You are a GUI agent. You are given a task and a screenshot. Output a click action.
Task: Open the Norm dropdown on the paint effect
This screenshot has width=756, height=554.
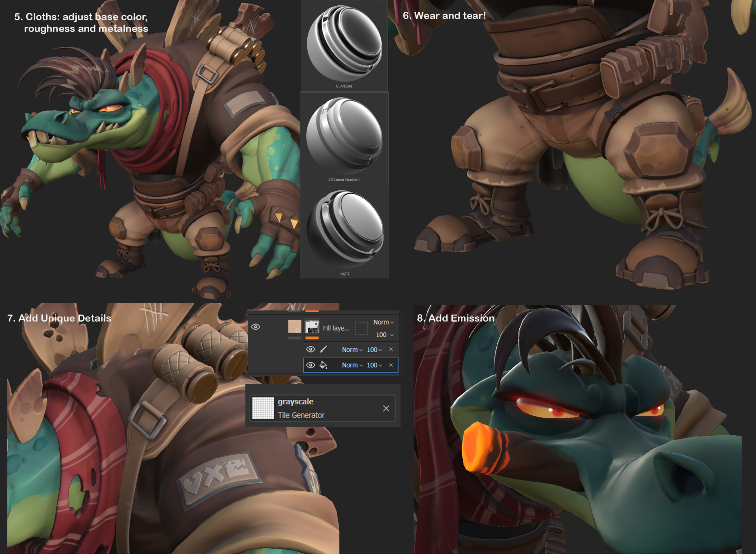[x=351, y=350]
